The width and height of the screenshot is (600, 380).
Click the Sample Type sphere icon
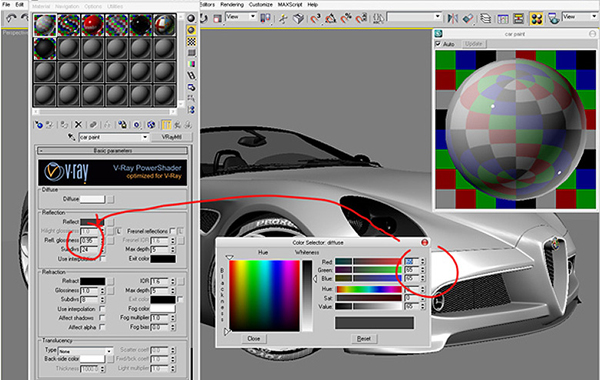191,18
